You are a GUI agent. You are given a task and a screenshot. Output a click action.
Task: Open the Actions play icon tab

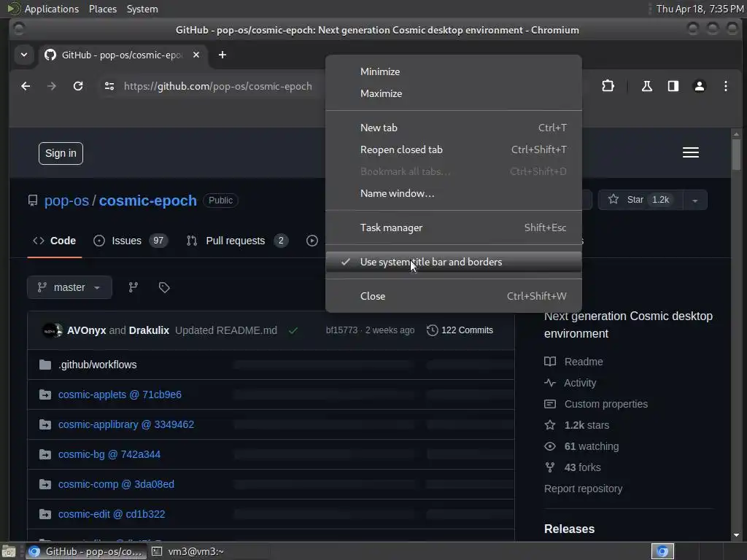click(x=312, y=241)
